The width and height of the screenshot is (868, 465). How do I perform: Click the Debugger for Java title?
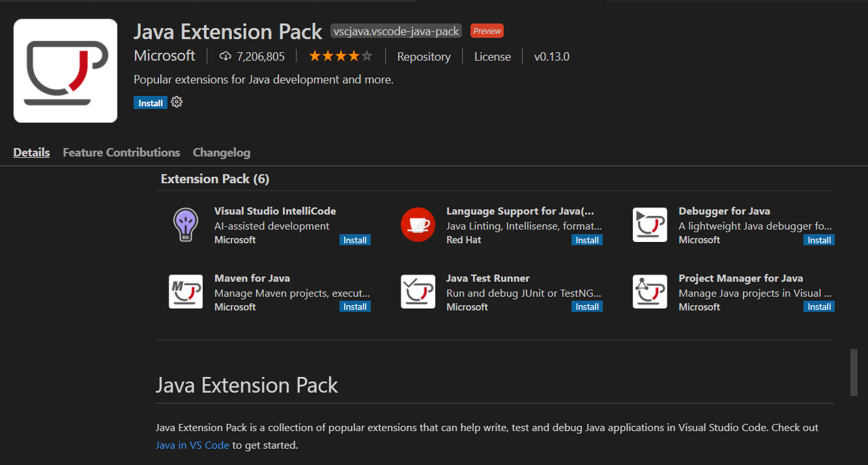coord(724,211)
